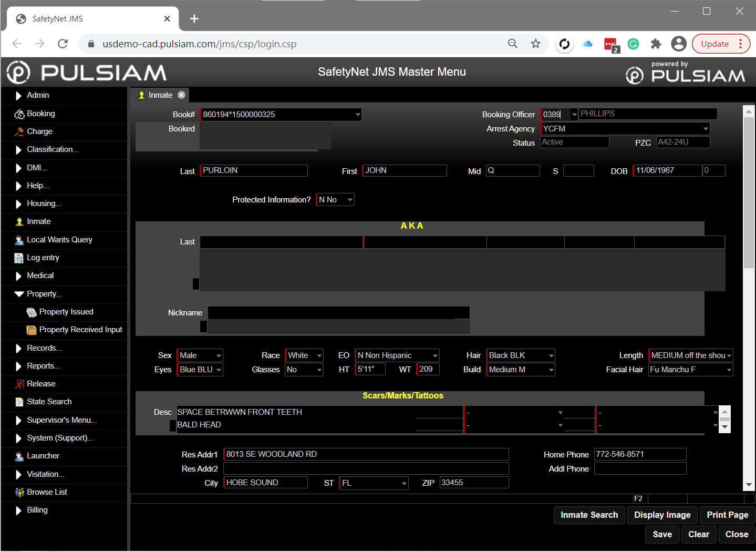
Task: Click the browser back arrow
Action: click(x=17, y=44)
